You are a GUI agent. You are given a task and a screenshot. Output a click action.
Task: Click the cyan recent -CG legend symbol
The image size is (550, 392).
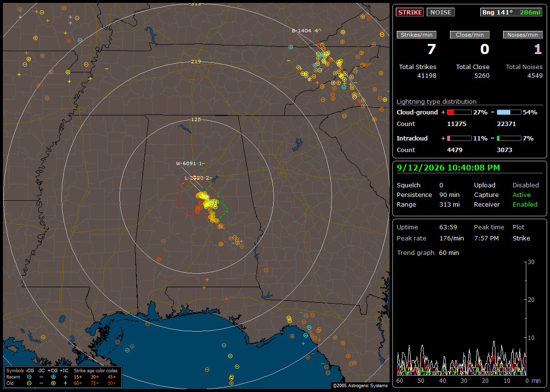(x=29, y=377)
